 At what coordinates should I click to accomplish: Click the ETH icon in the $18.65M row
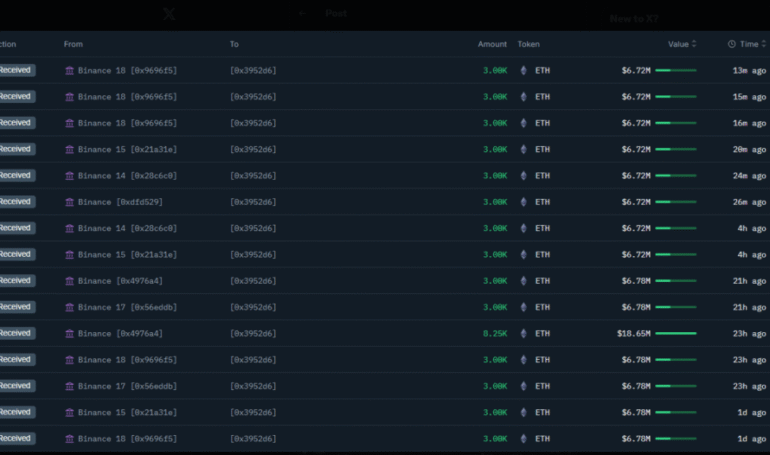pyautogui.click(x=523, y=333)
